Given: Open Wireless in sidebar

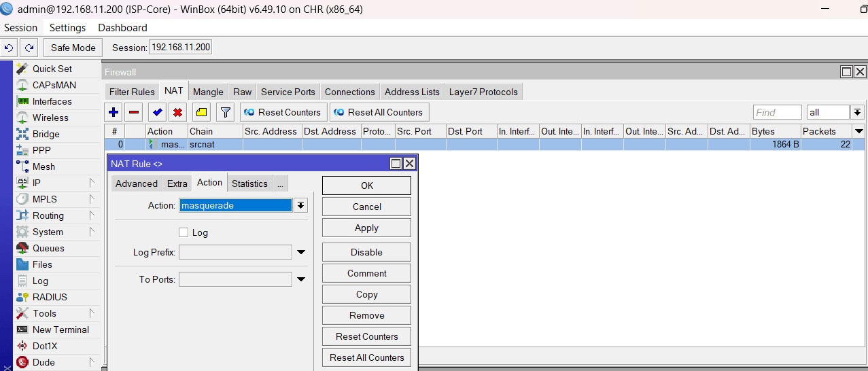Looking at the screenshot, I should pyautogui.click(x=50, y=118).
